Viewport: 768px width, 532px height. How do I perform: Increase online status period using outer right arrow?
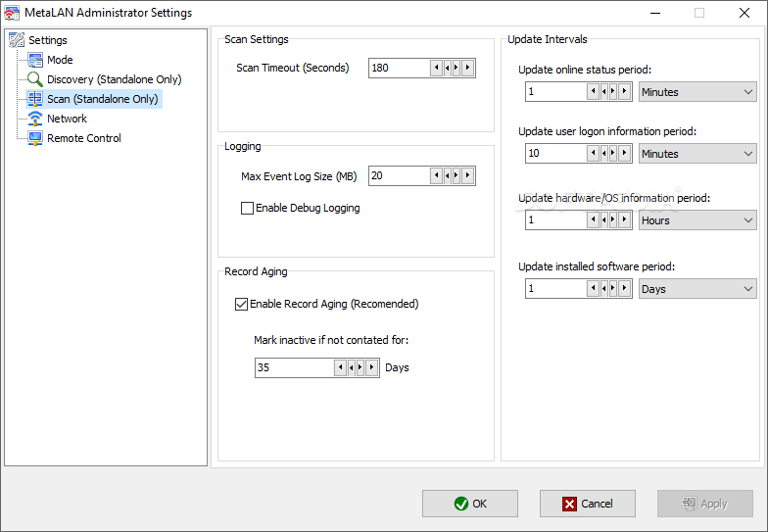click(625, 92)
